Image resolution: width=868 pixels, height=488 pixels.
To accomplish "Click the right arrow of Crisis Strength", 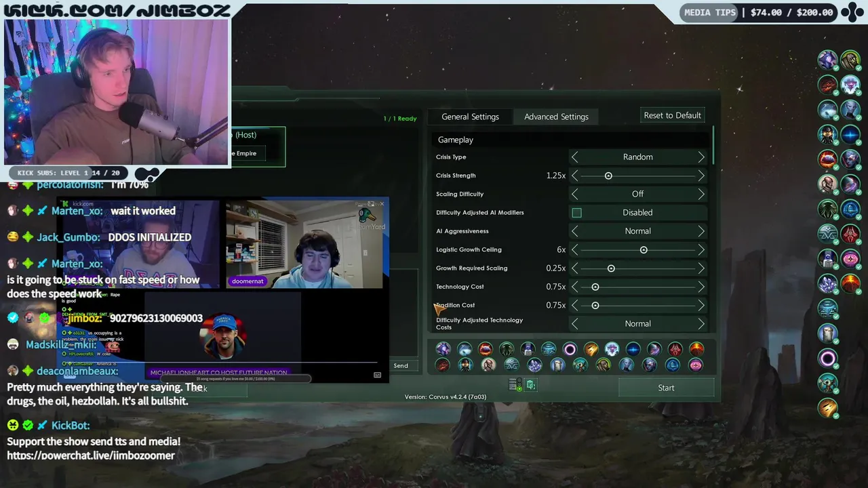I will click(701, 176).
